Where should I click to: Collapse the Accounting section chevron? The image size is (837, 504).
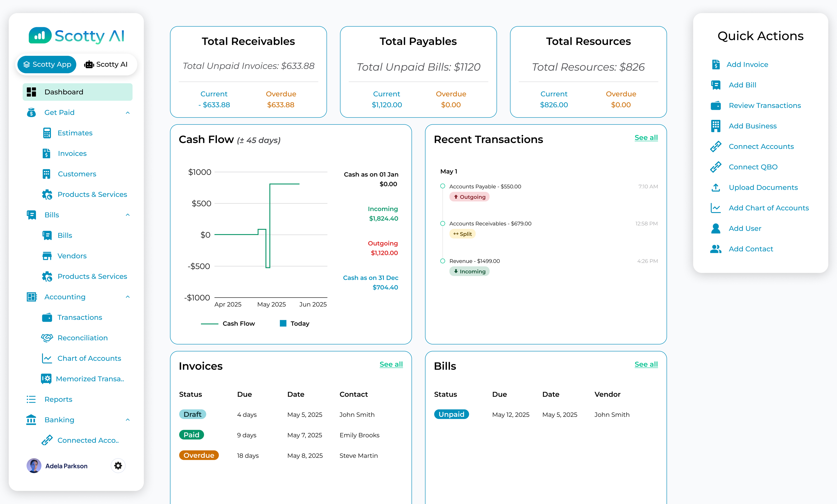coord(128,297)
